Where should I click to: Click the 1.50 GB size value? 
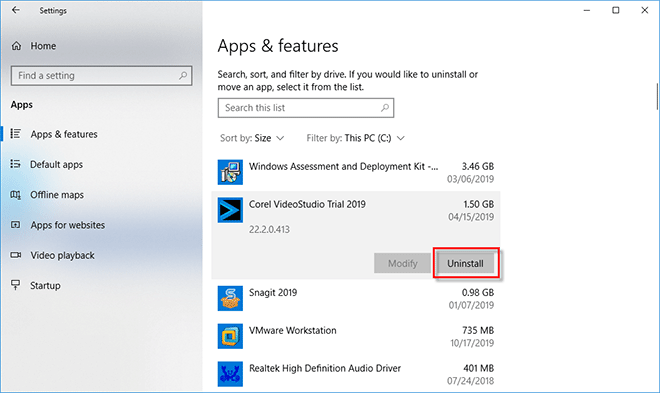click(x=479, y=204)
